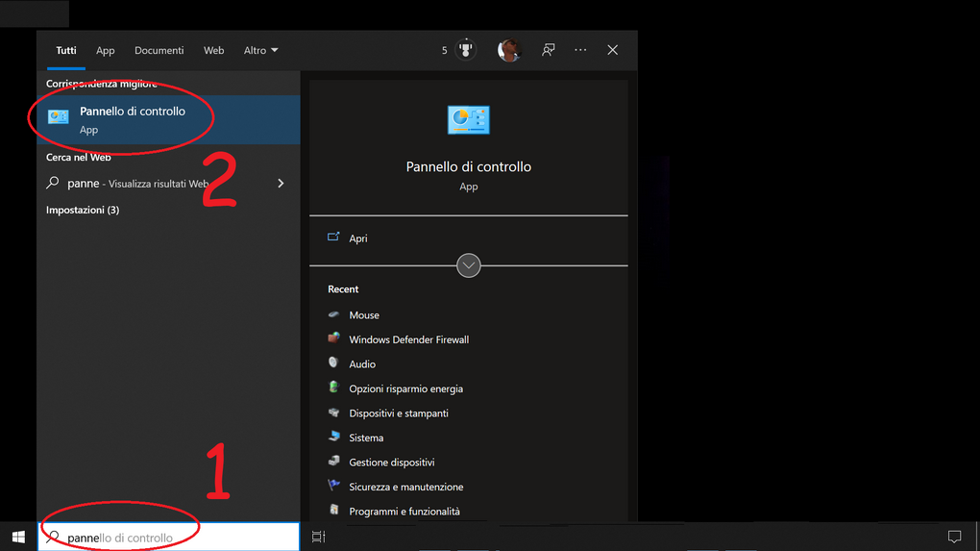Click the Windows Start button
The width and height of the screenshot is (980, 551).
(18, 537)
